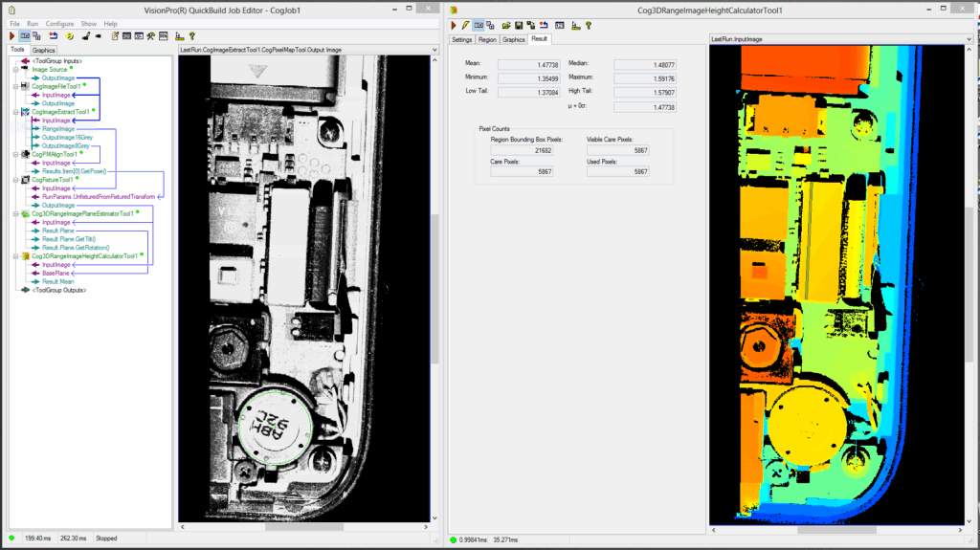Save using the floppy disk icon
This screenshot has height=550, width=980.
coord(518,25)
